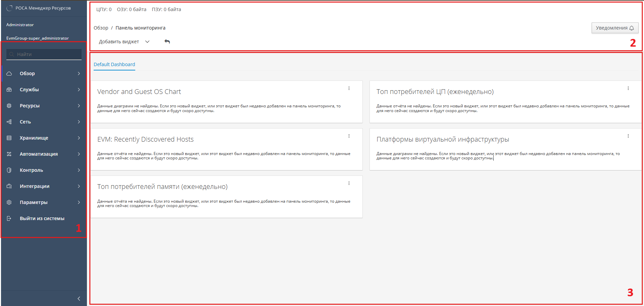Click the Выйти из системы logout icon
This screenshot has width=644, height=306.
tap(9, 218)
